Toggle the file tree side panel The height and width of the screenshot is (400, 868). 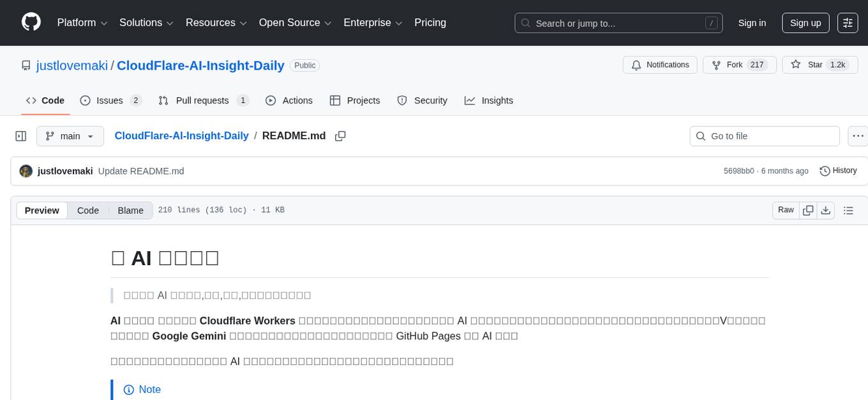tap(20, 135)
